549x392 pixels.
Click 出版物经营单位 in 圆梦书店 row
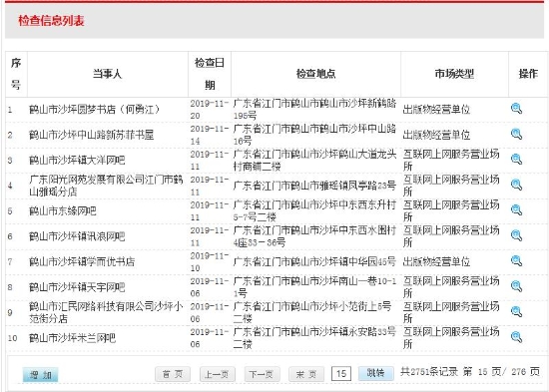click(x=436, y=110)
